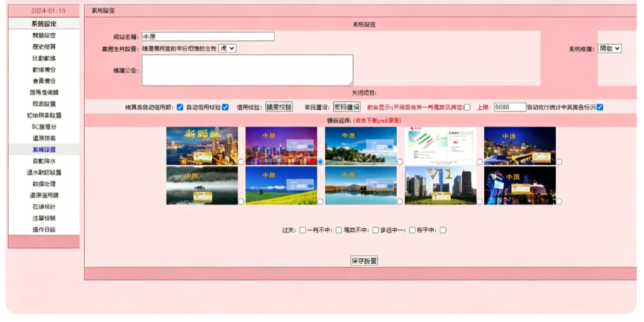Click the 密码重设 button

(x=347, y=107)
